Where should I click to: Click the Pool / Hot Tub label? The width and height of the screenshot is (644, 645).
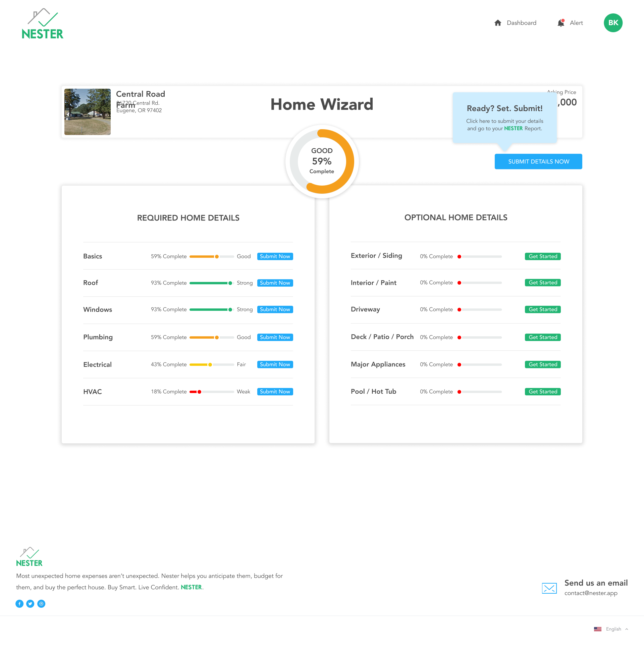[x=374, y=392]
